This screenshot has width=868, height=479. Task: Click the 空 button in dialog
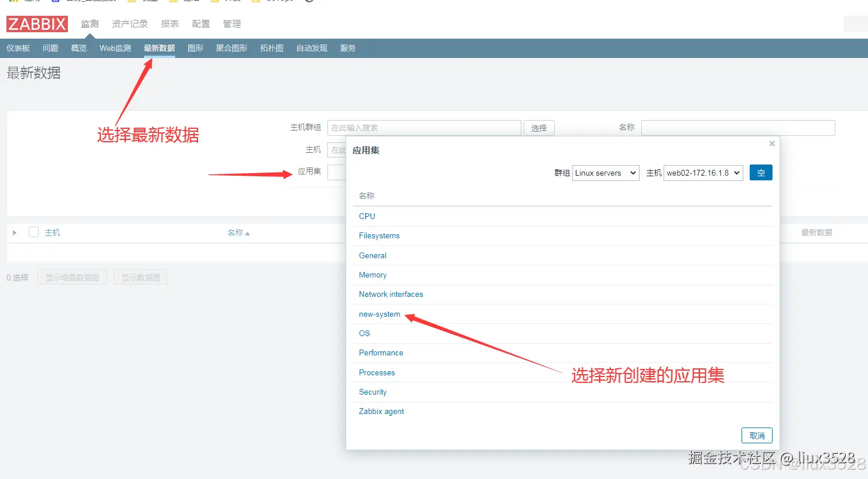point(761,173)
